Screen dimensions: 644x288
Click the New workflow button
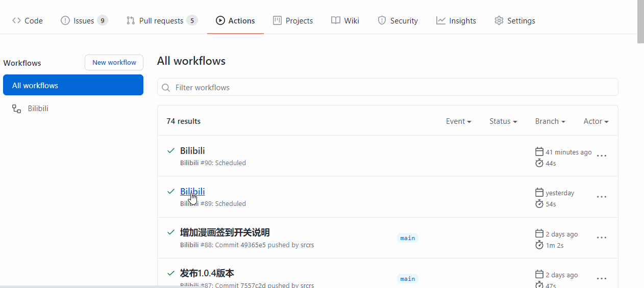pyautogui.click(x=114, y=63)
